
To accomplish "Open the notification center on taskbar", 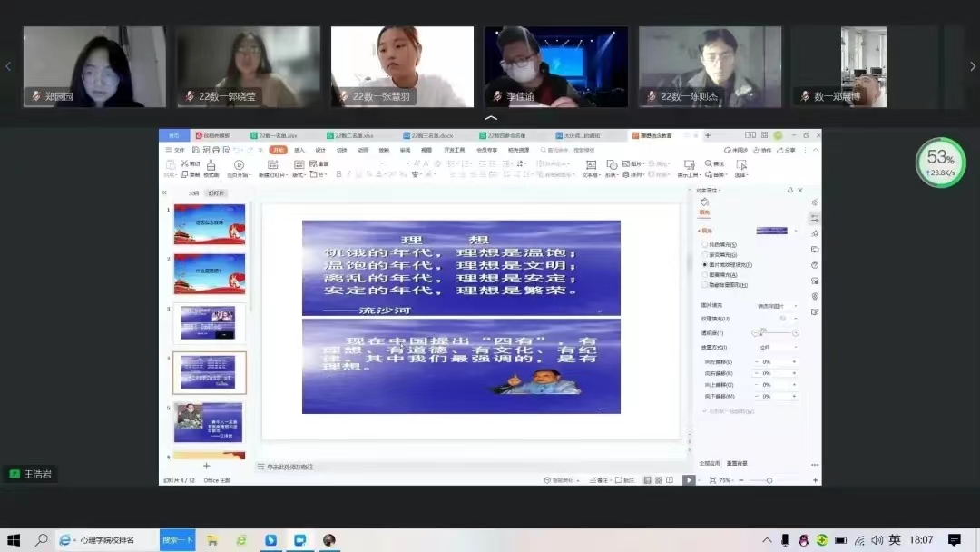I will tap(954, 540).
